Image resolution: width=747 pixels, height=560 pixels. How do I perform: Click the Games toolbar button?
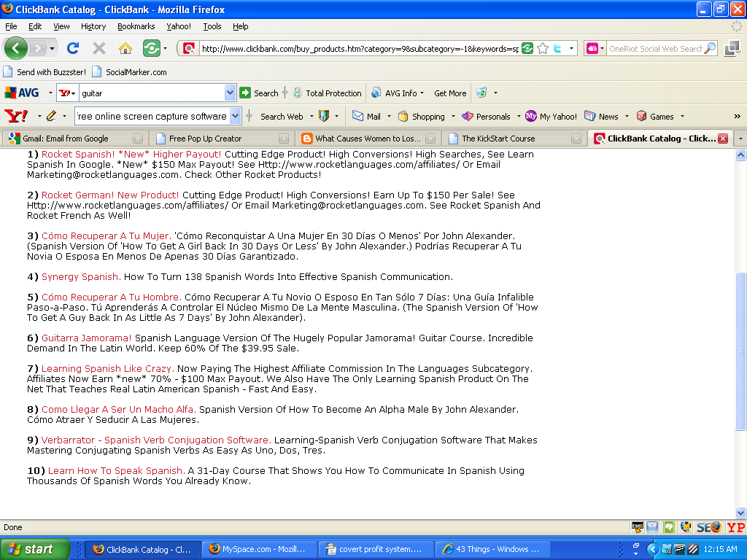[x=655, y=116]
